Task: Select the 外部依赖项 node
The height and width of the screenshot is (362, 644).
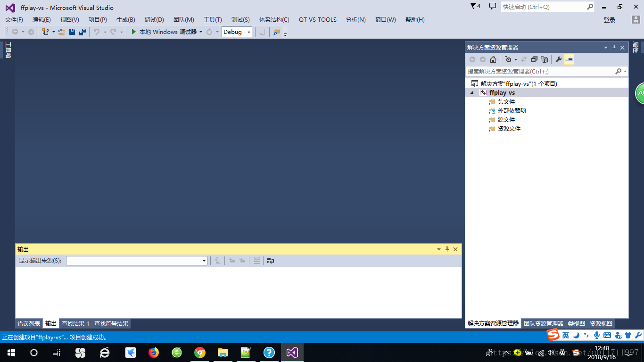Action: pos(512,111)
